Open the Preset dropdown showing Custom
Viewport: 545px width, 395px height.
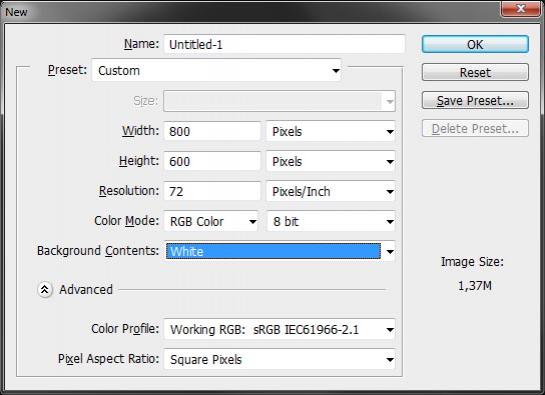[216, 71]
